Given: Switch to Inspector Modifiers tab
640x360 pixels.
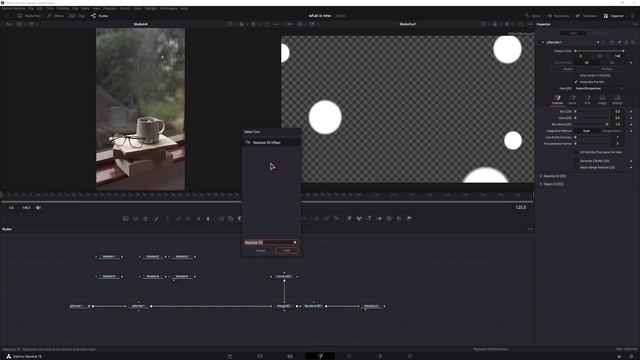Looking at the screenshot, I should point(600,33).
